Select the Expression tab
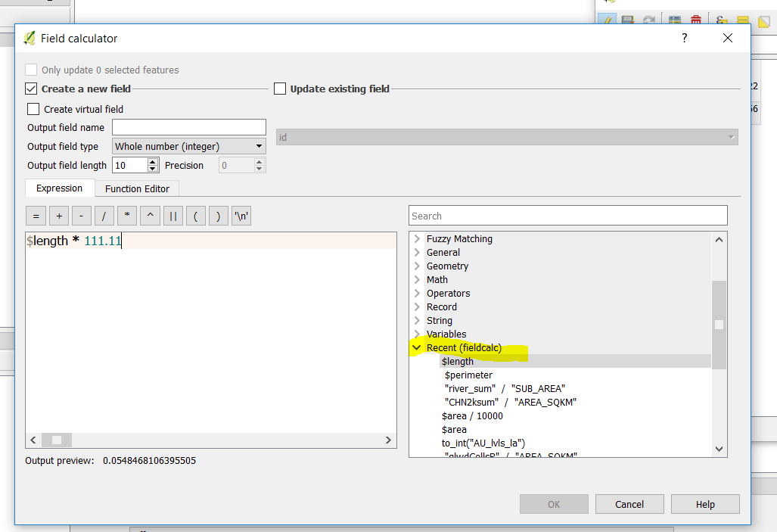This screenshot has height=532, width=777. (x=59, y=188)
